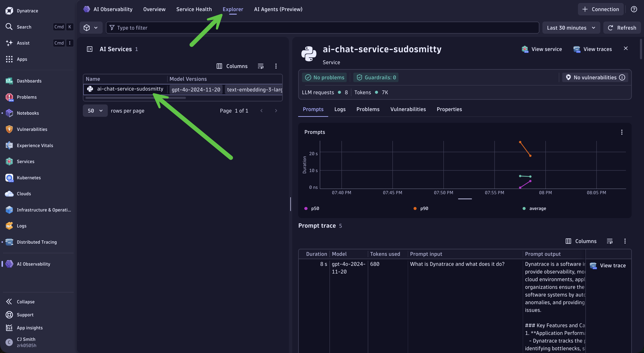Click the help question mark icon
The image size is (644, 353).
click(x=634, y=9)
